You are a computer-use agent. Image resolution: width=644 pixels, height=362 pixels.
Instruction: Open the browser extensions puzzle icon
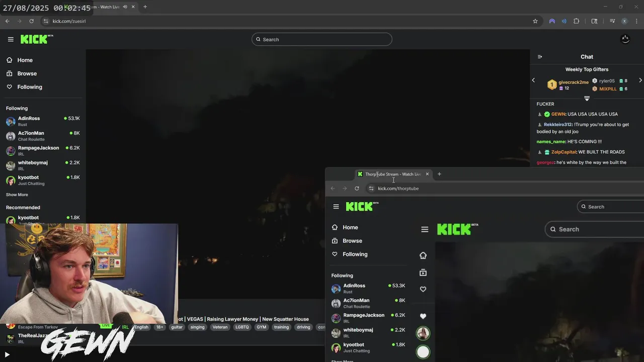tap(577, 21)
